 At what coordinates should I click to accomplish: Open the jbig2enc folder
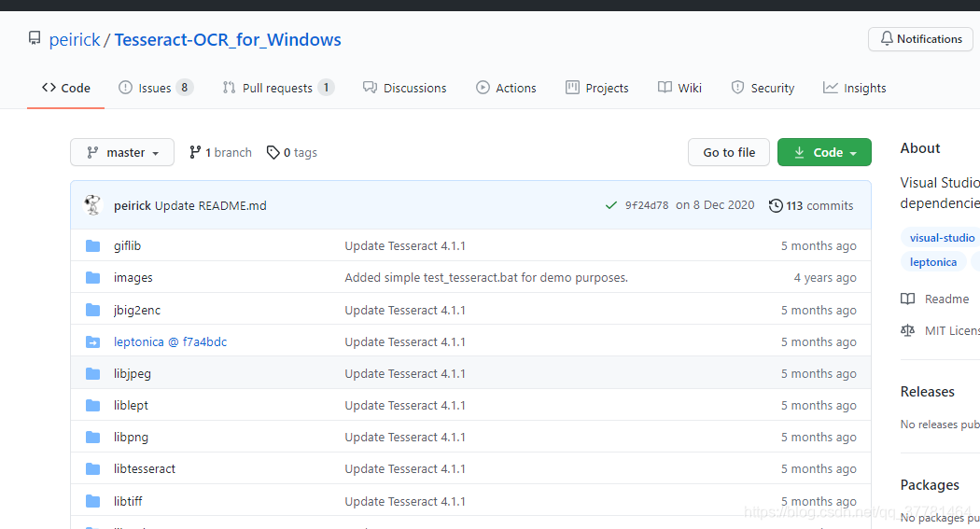point(137,310)
